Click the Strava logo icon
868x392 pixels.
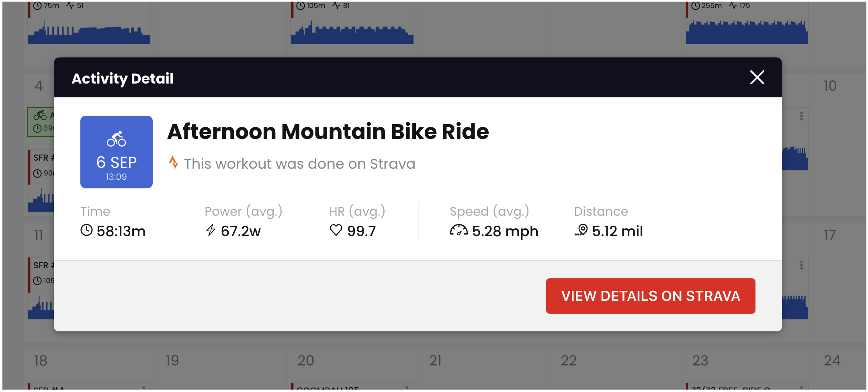click(173, 163)
